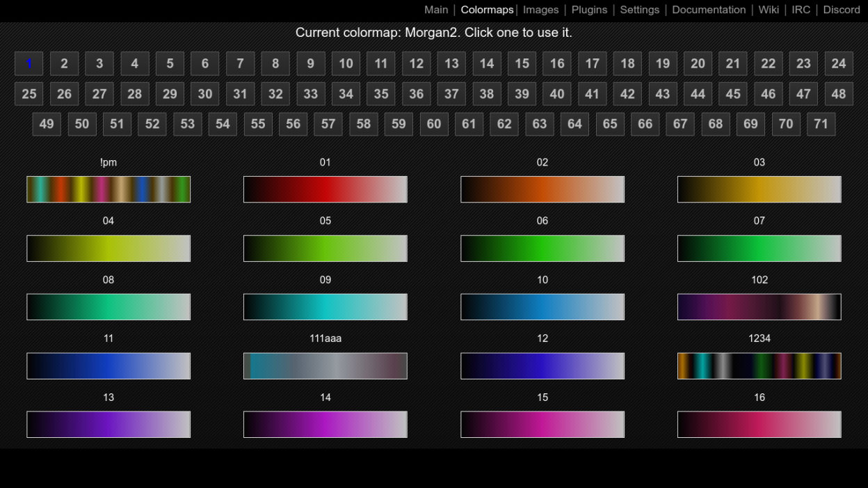The width and height of the screenshot is (868, 488).
Task: Jump to colormap page 71
Action: 821,125
